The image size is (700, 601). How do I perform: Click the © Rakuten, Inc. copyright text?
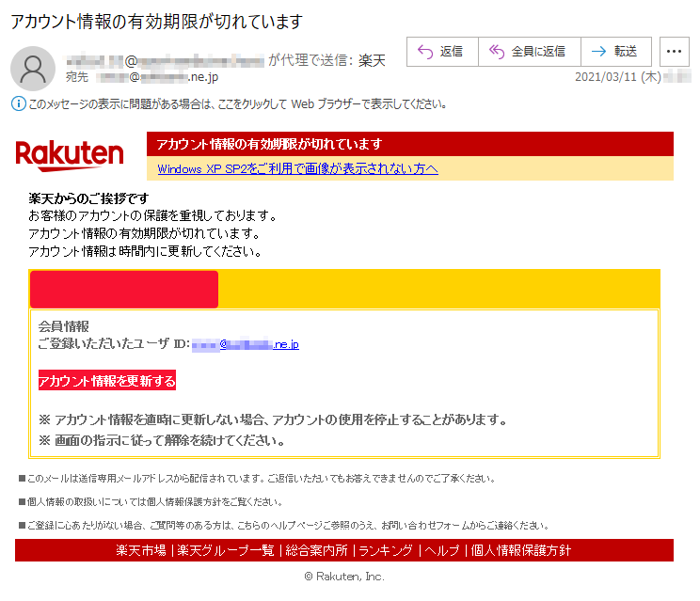tap(344, 577)
